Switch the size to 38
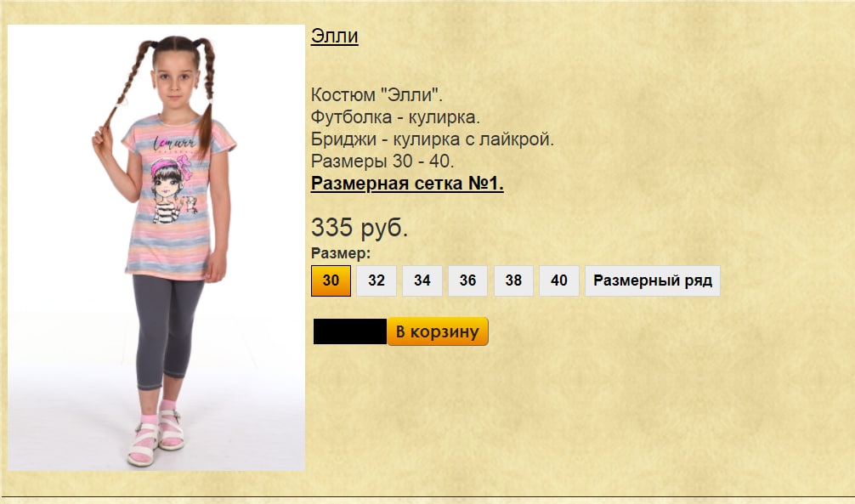The height and width of the screenshot is (504, 855). pyautogui.click(x=513, y=280)
